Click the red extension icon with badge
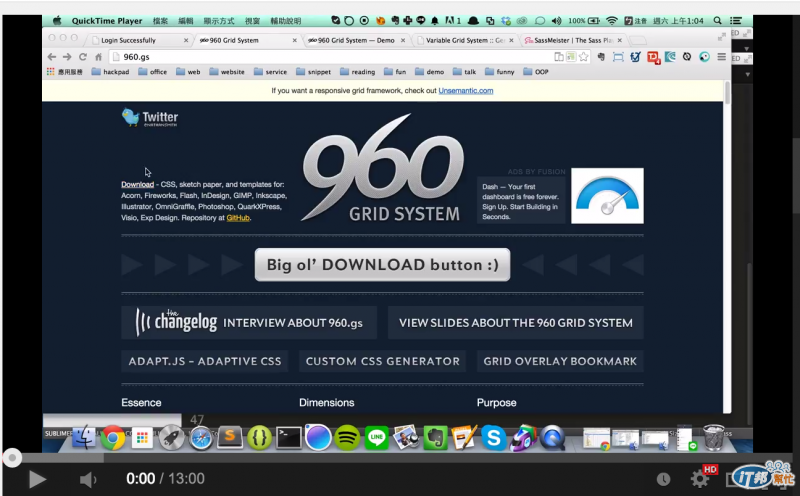The image size is (800, 496). click(x=653, y=57)
